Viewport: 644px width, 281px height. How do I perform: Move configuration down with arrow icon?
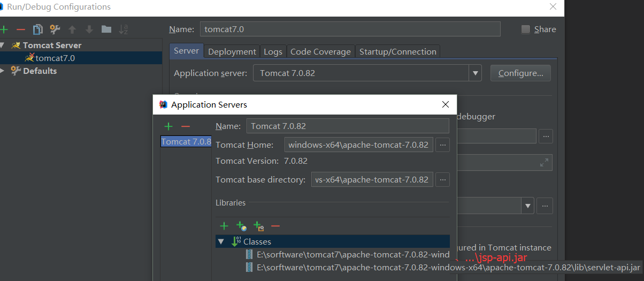point(89,29)
